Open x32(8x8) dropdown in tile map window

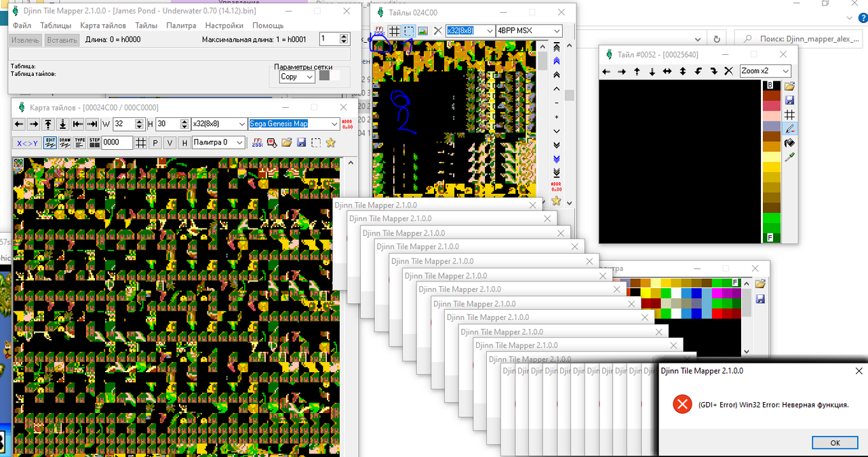[219, 124]
